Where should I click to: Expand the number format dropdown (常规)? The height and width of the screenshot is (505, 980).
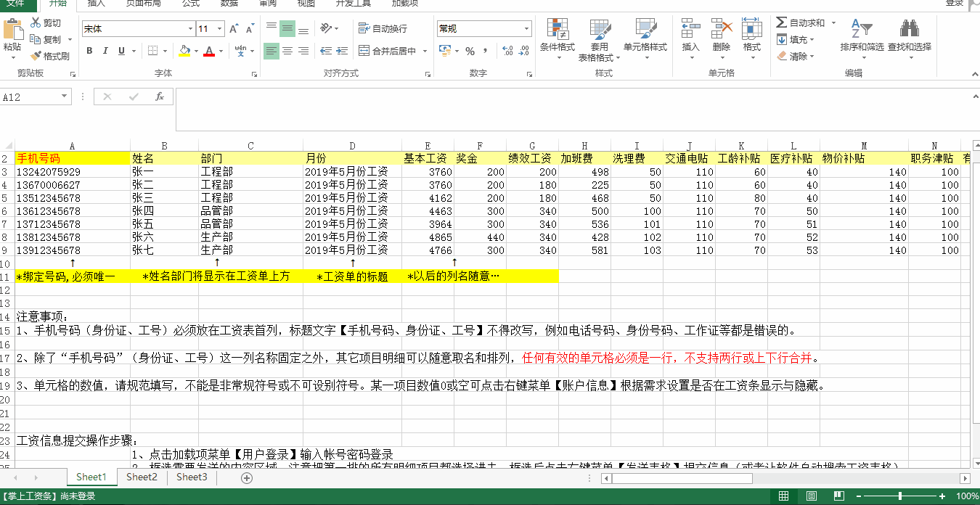point(526,29)
